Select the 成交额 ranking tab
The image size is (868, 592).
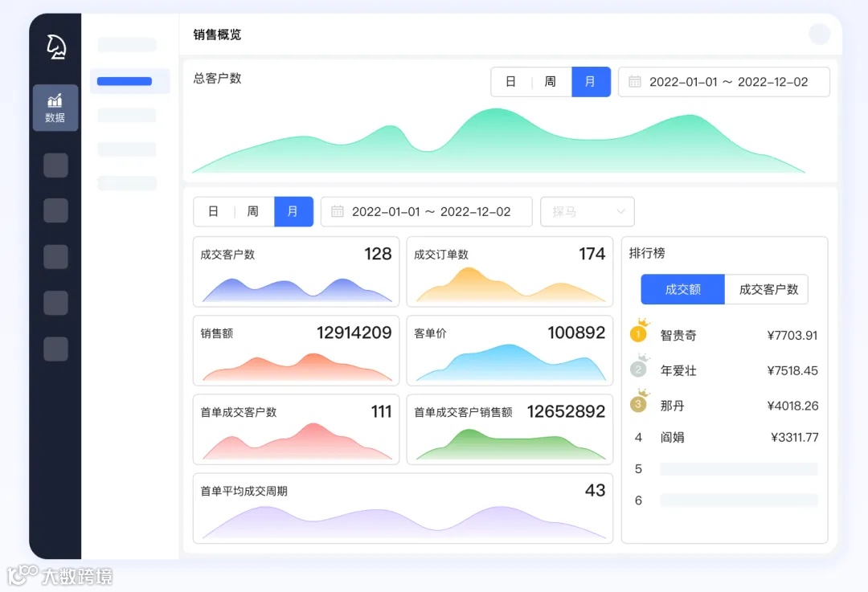pyautogui.click(x=682, y=289)
